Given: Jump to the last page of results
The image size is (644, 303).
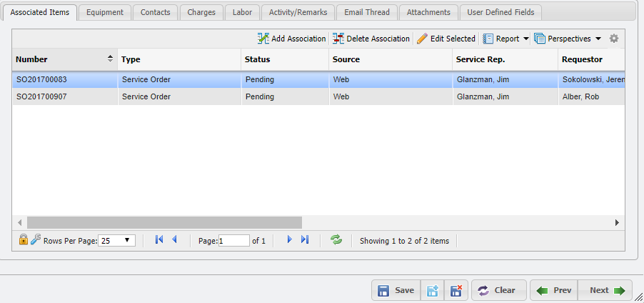Looking at the screenshot, I should 305,240.
